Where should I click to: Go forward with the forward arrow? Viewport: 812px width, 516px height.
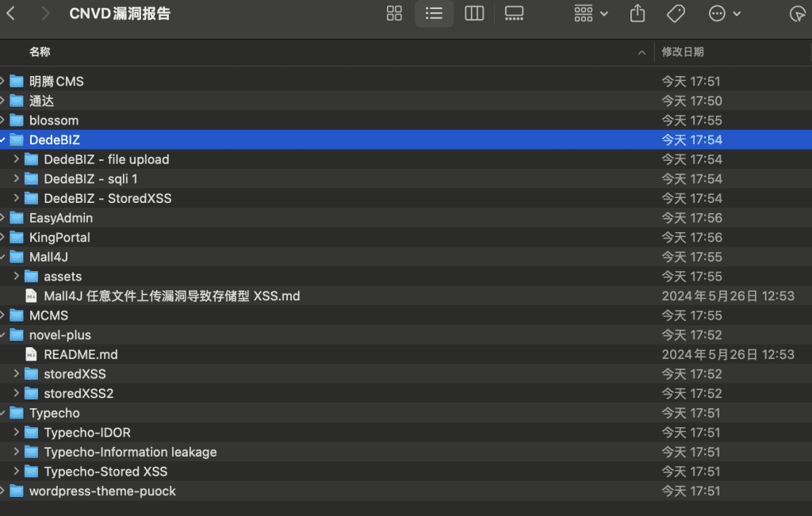(x=45, y=13)
